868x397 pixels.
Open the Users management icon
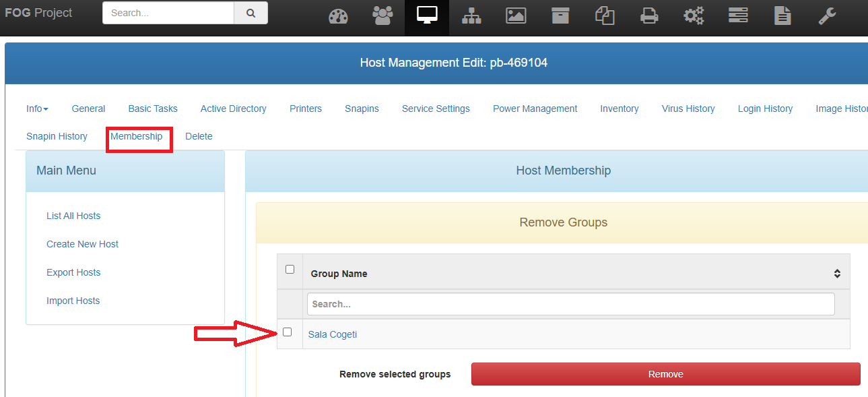pos(382,16)
